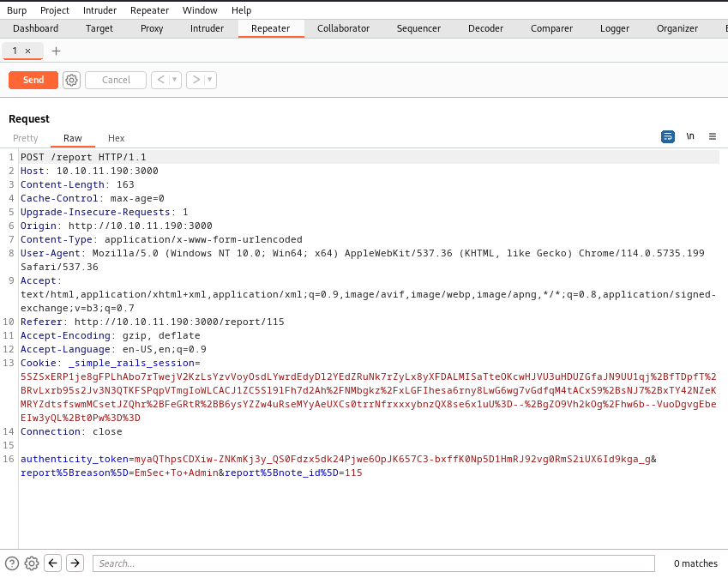
Task: Open the search help icon
Action: point(12,563)
